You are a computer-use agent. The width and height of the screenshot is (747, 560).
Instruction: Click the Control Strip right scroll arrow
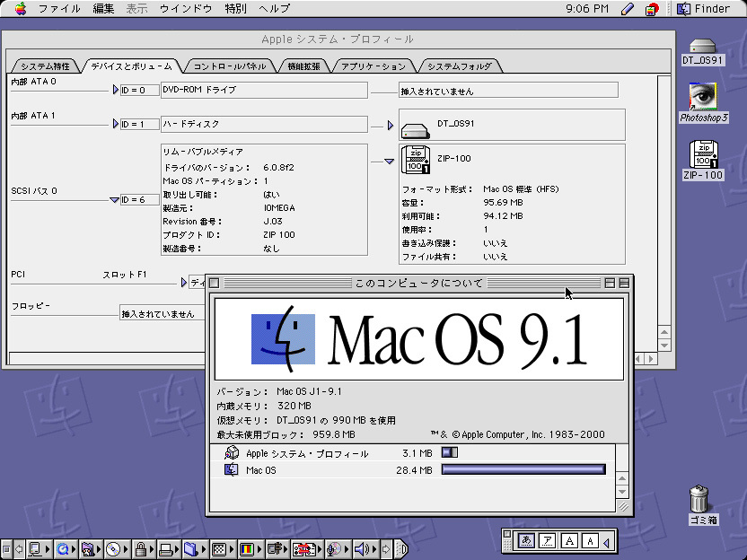386,549
